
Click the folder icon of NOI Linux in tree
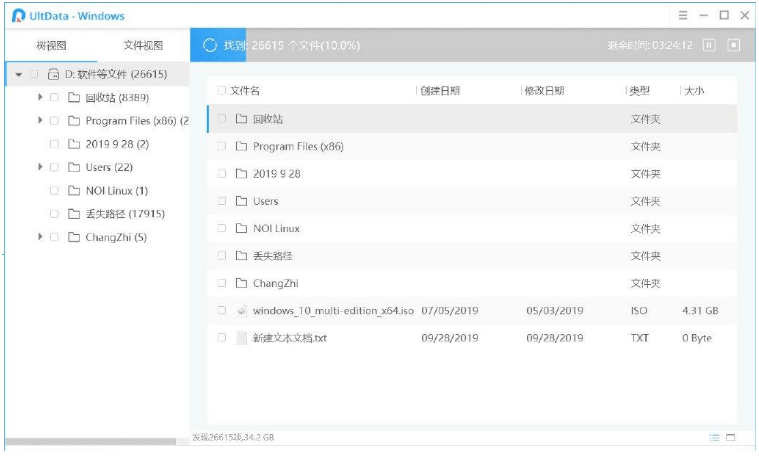pyautogui.click(x=74, y=191)
